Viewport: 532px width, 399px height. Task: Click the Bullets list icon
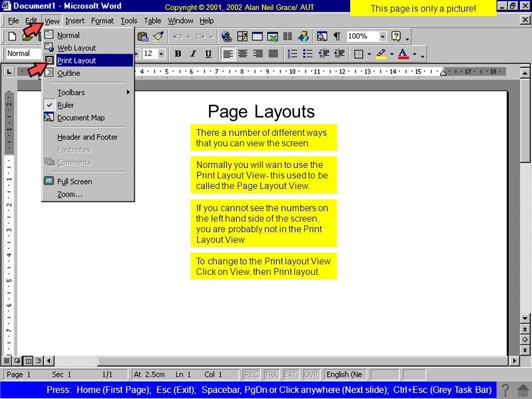click(x=308, y=54)
